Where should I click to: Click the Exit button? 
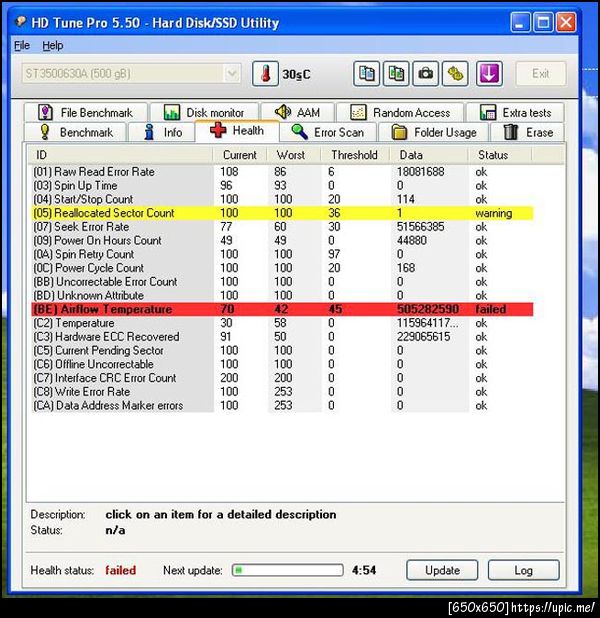tap(541, 74)
